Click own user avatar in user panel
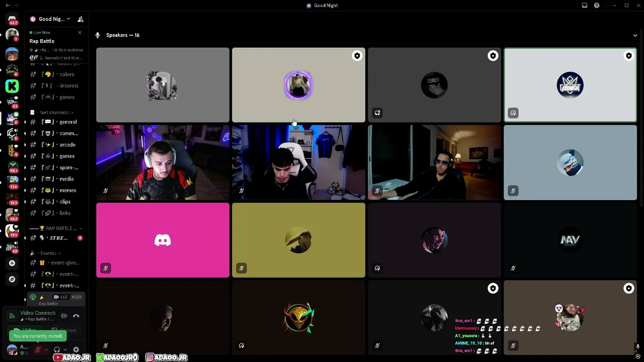 (12, 349)
